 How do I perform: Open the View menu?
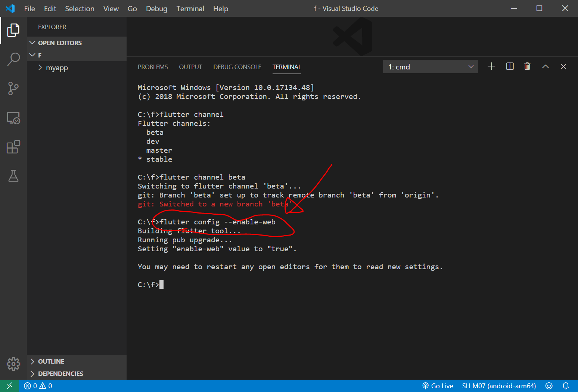point(111,9)
